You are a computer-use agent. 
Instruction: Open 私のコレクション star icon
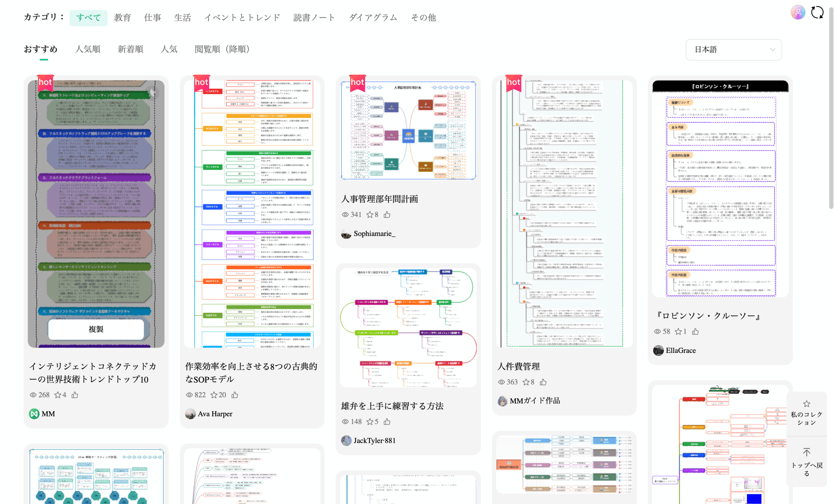click(x=807, y=404)
